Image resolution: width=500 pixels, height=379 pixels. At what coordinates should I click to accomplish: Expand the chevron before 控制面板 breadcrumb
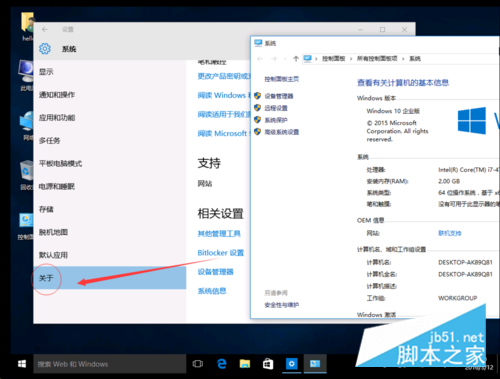[x=316, y=59]
